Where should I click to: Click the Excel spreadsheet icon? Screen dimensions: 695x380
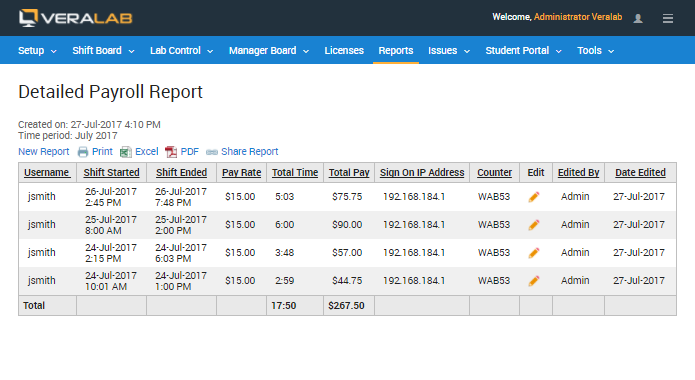tap(126, 152)
